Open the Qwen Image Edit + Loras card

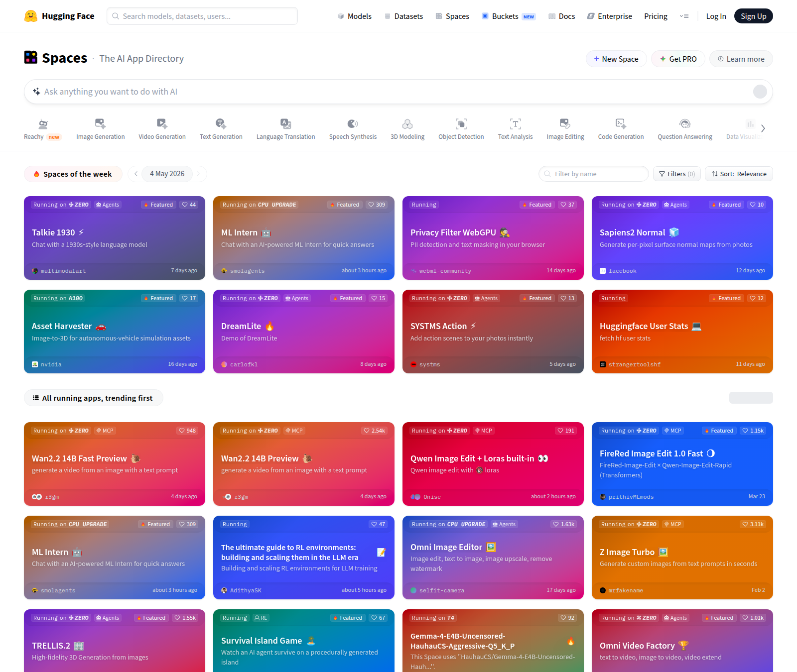[493, 464]
